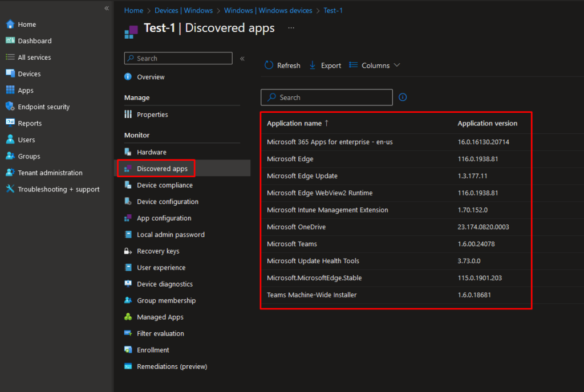The height and width of the screenshot is (392, 584).
Task: Collapse the device menu pane chevron
Action: pyautogui.click(x=242, y=58)
